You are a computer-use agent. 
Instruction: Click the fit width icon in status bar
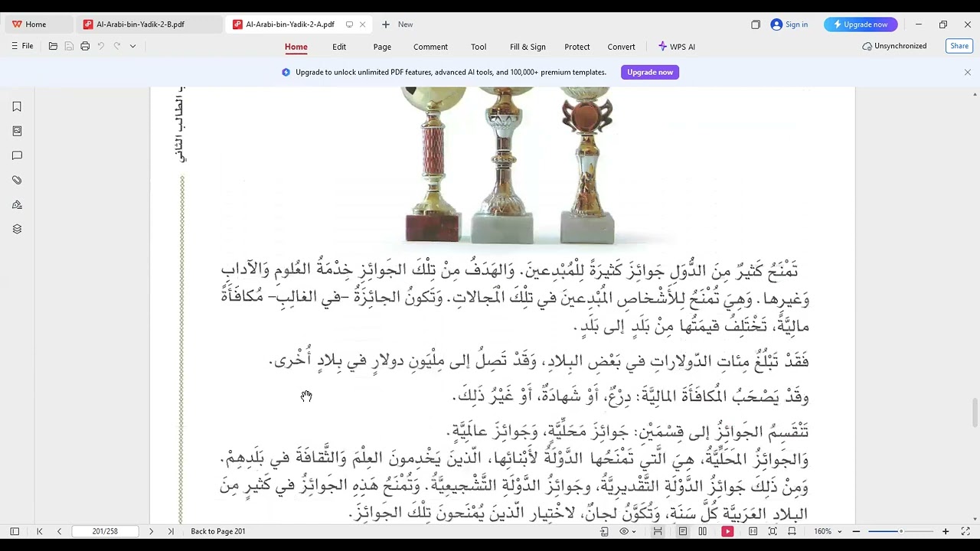792,531
